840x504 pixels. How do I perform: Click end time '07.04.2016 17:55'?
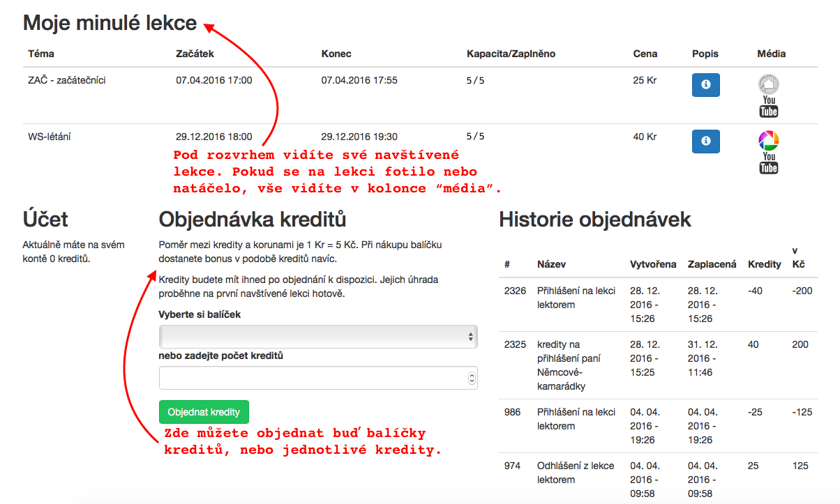[x=359, y=80]
